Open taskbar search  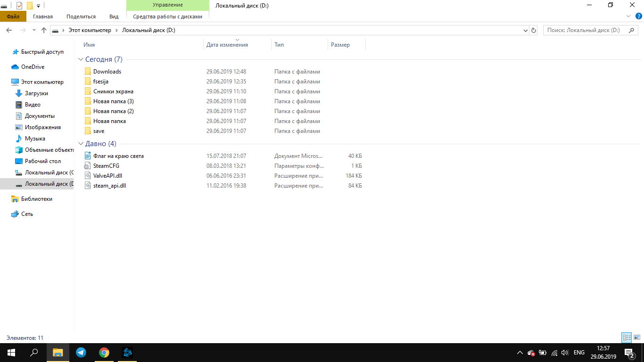tap(34, 352)
